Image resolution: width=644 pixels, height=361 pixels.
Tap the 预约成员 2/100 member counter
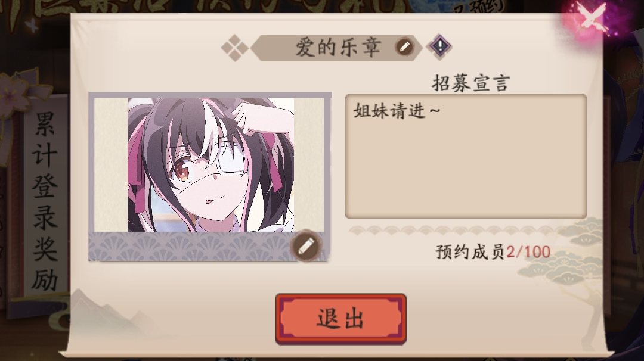click(493, 252)
